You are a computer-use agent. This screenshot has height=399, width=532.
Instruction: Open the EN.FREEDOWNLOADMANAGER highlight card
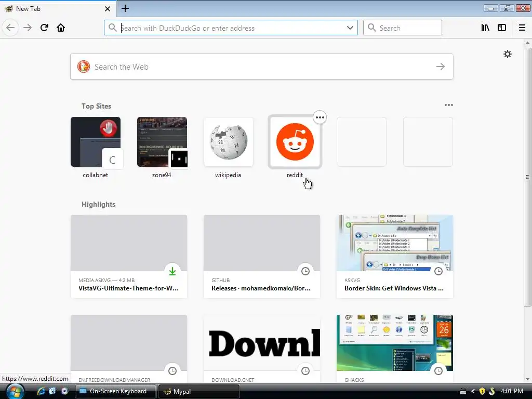coord(129,350)
